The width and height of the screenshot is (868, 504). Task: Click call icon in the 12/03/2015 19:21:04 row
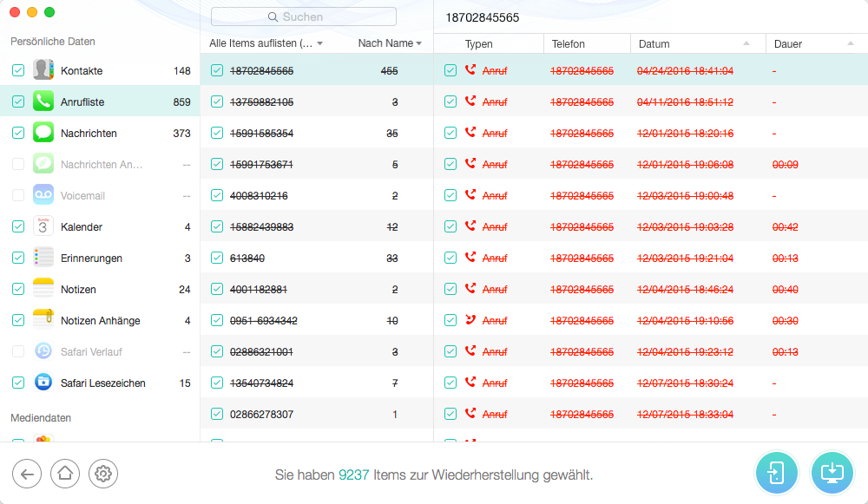point(470,258)
